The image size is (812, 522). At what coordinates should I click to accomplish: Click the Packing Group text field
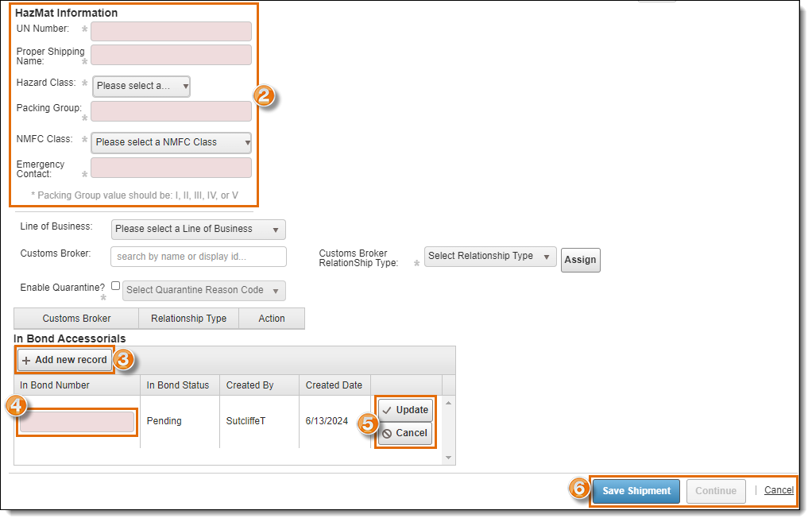(x=171, y=111)
